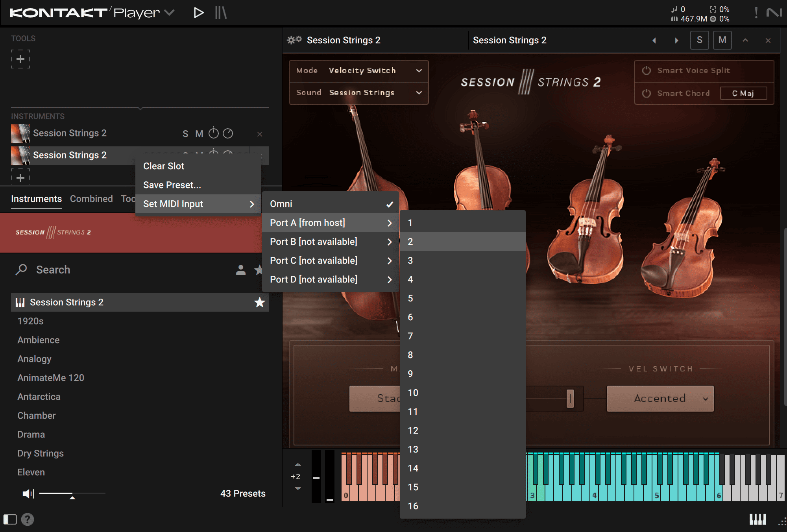Image resolution: width=787 pixels, height=532 pixels.
Task: Open the Sound Session Strings dropdown
Action: point(358,93)
